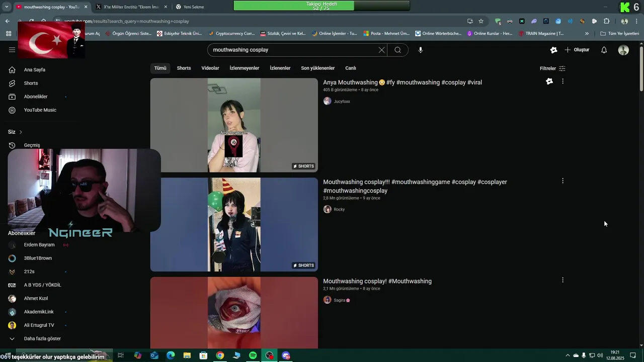Open Tüm Yer İşaretleri bookmarks folder
The width and height of the screenshot is (644, 362).
point(620,34)
